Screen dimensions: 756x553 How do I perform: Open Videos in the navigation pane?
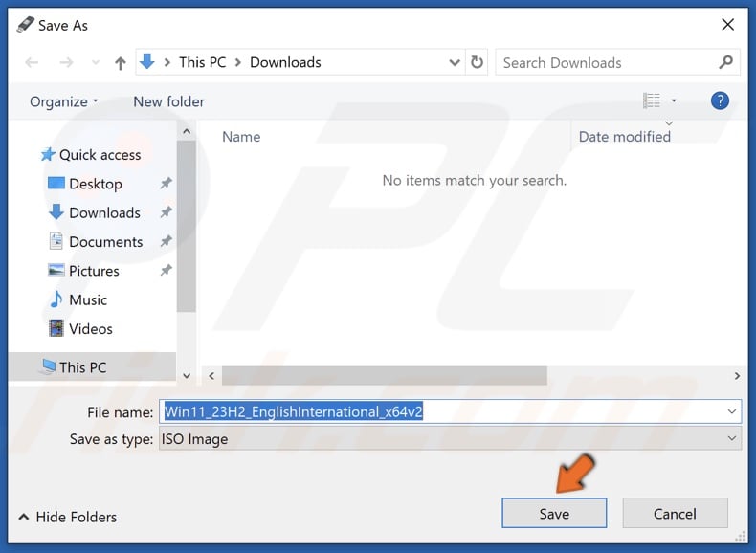pyautogui.click(x=91, y=328)
